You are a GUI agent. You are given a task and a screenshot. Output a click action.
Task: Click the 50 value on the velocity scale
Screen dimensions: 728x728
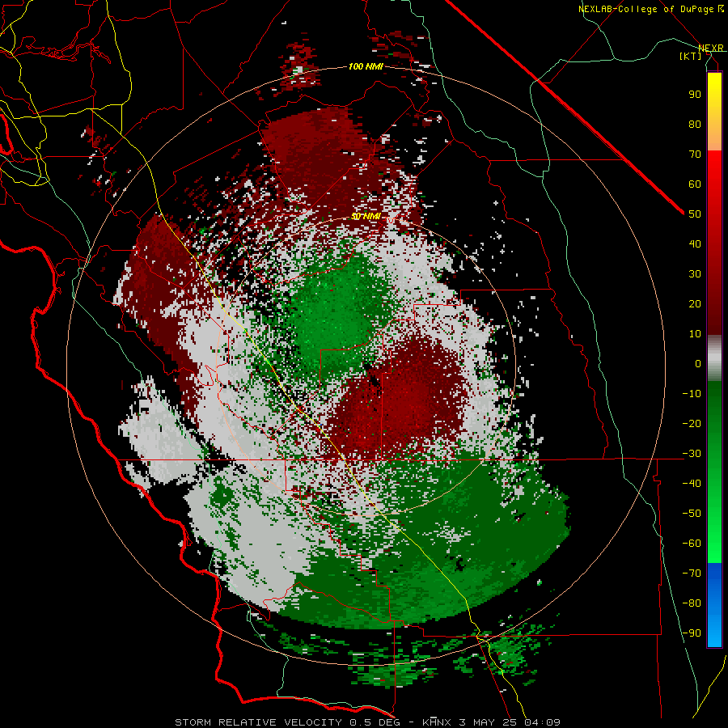pos(695,214)
